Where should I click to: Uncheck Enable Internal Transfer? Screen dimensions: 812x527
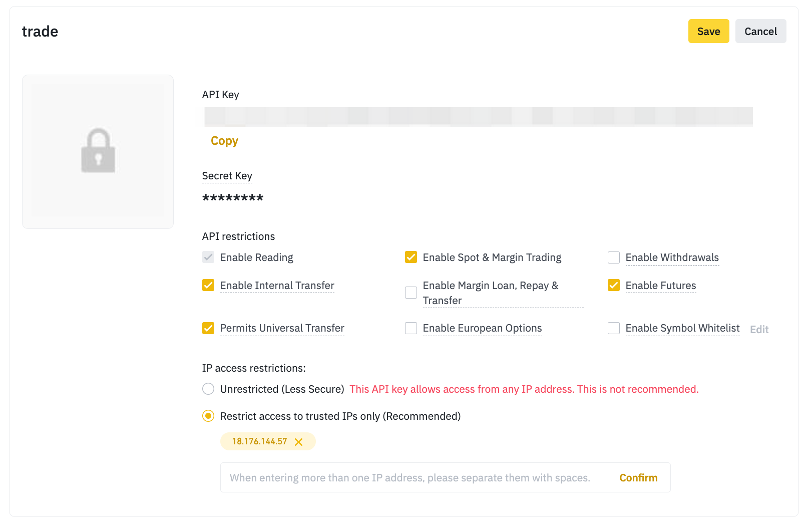(x=208, y=286)
